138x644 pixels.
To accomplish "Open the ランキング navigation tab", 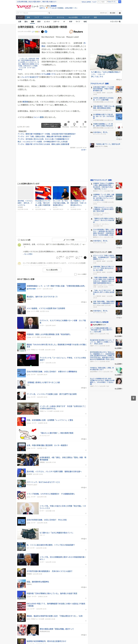I will point(86,17).
